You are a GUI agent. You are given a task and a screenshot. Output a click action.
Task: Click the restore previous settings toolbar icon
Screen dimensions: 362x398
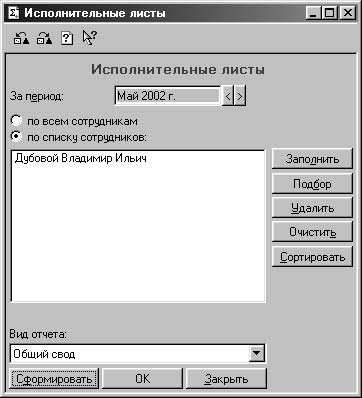[21, 39]
